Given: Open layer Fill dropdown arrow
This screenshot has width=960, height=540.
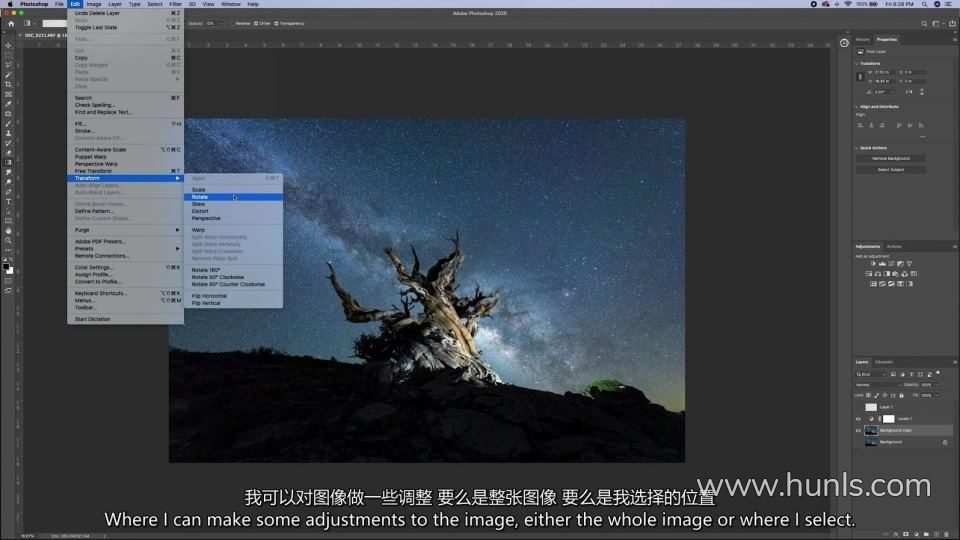Looking at the screenshot, I should tap(937, 396).
